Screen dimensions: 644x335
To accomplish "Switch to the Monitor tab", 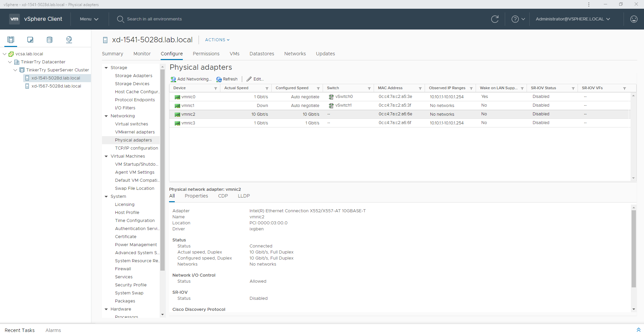I will [x=142, y=54].
